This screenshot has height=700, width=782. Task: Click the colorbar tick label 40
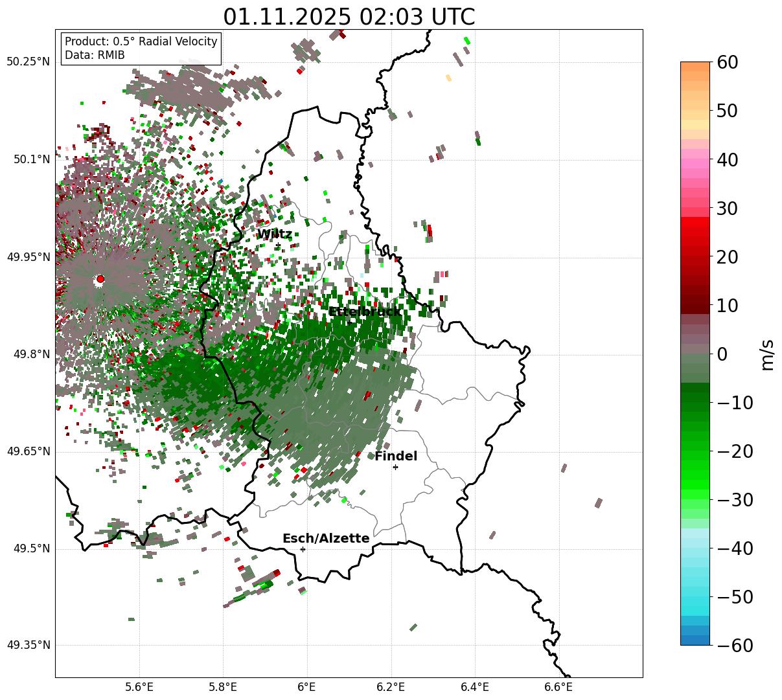(x=727, y=159)
